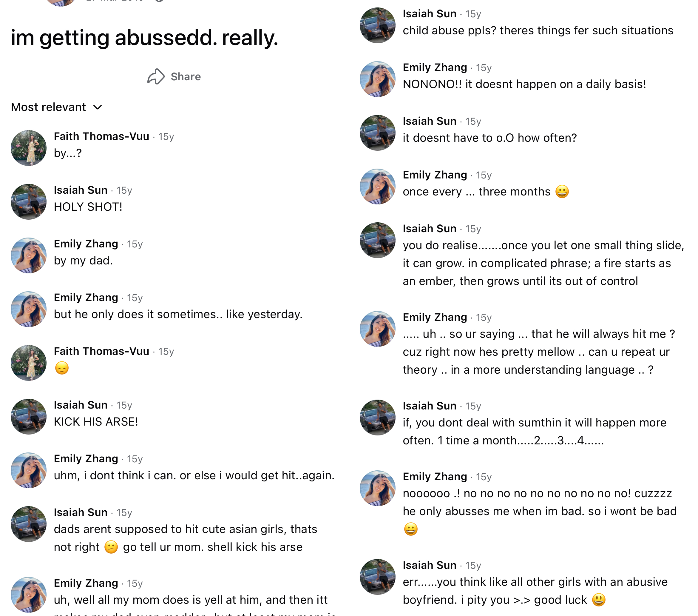Click the smiley emoji after 'good luck'
Viewport: 698px width, 616px height.
pos(599,600)
